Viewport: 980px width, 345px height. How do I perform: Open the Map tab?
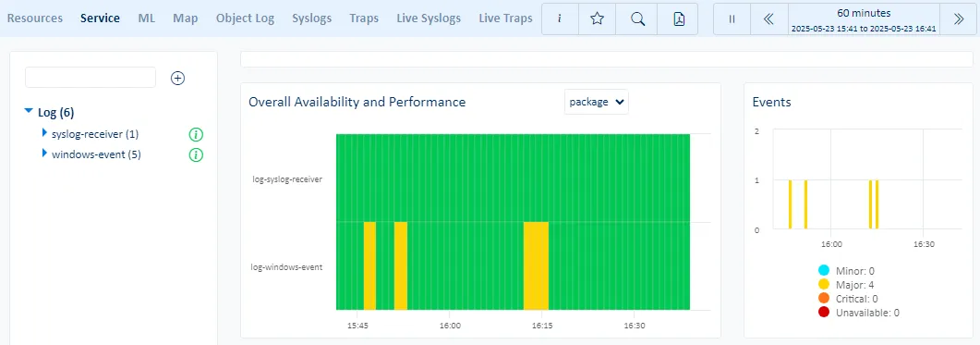186,18
